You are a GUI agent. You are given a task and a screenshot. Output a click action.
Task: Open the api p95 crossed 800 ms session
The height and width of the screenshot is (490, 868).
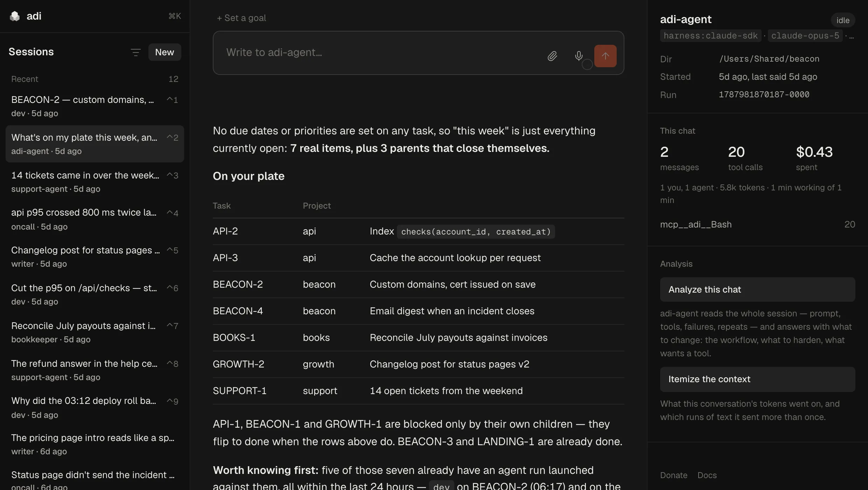(x=95, y=219)
